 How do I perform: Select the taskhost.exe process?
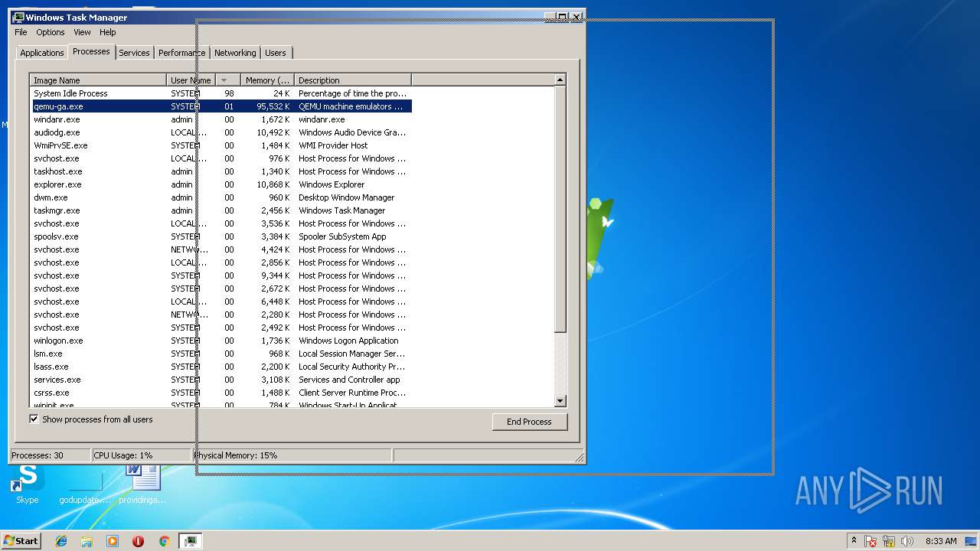pos(222,171)
